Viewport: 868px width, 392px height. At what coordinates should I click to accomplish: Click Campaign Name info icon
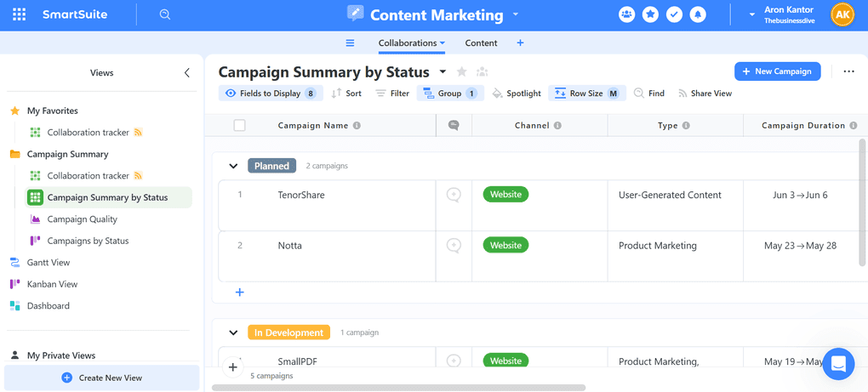(357, 126)
